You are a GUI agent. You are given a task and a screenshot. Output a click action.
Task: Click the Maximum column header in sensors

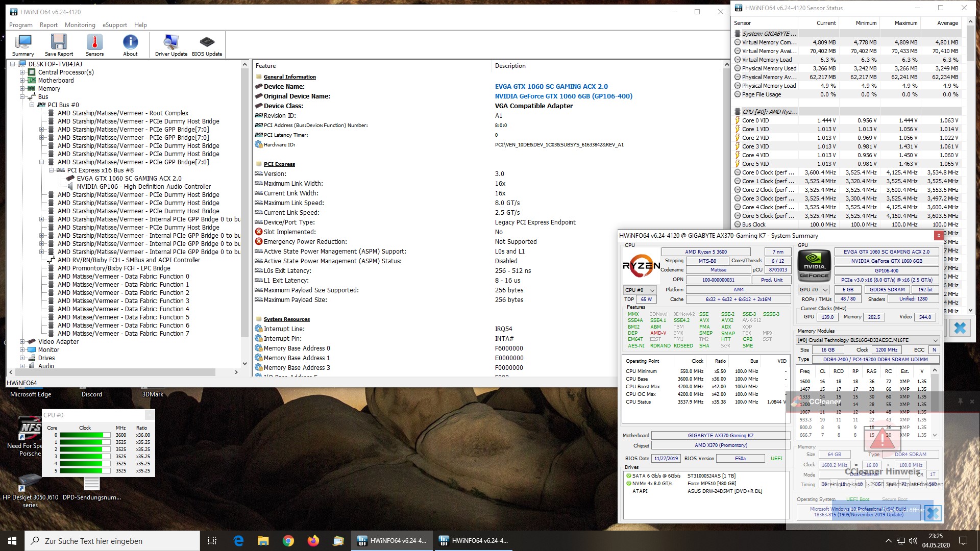[899, 23]
